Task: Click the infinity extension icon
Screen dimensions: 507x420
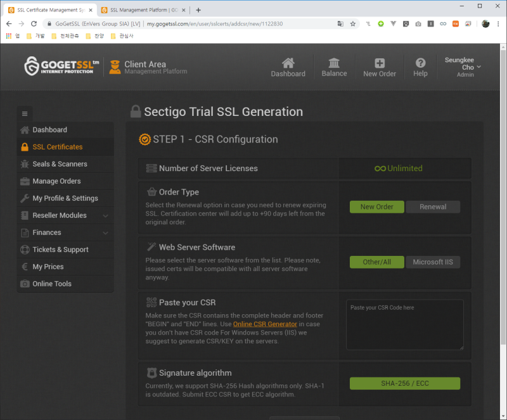Action: (443, 23)
